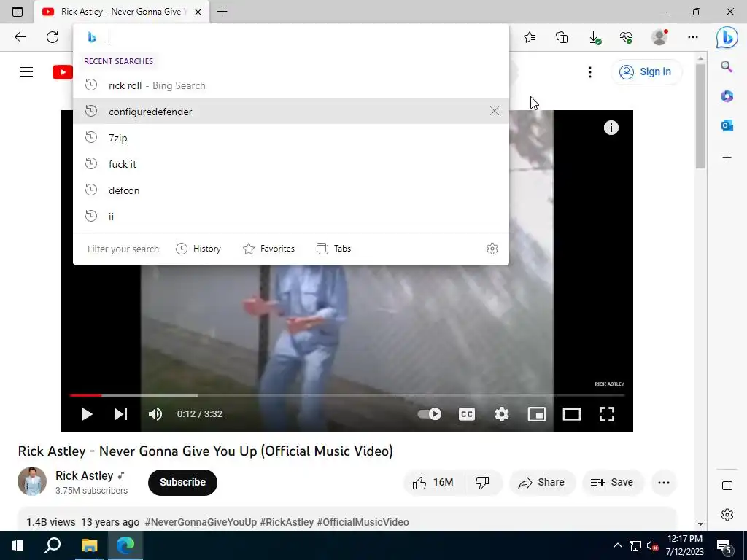Close the Rick Astley tab
This screenshot has width=747, height=560.
pos(198,12)
